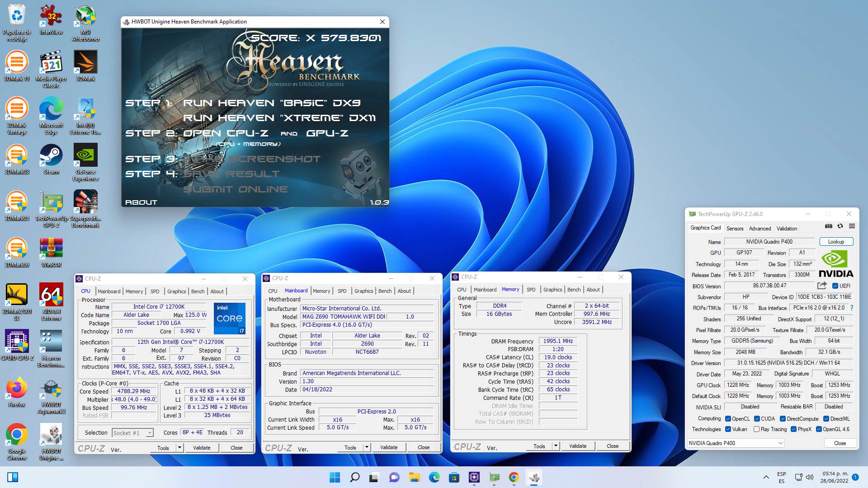Open Media Player Classic shortcut
The image size is (868, 488).
point(51,69)
